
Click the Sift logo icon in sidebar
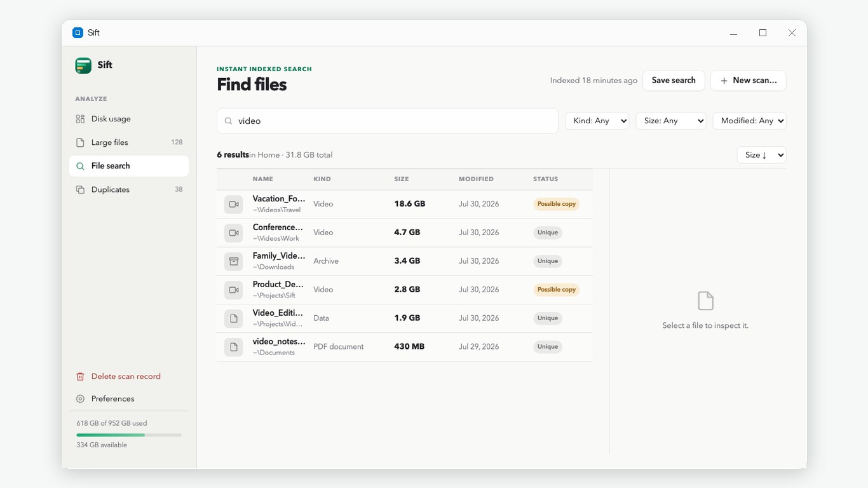83,65
